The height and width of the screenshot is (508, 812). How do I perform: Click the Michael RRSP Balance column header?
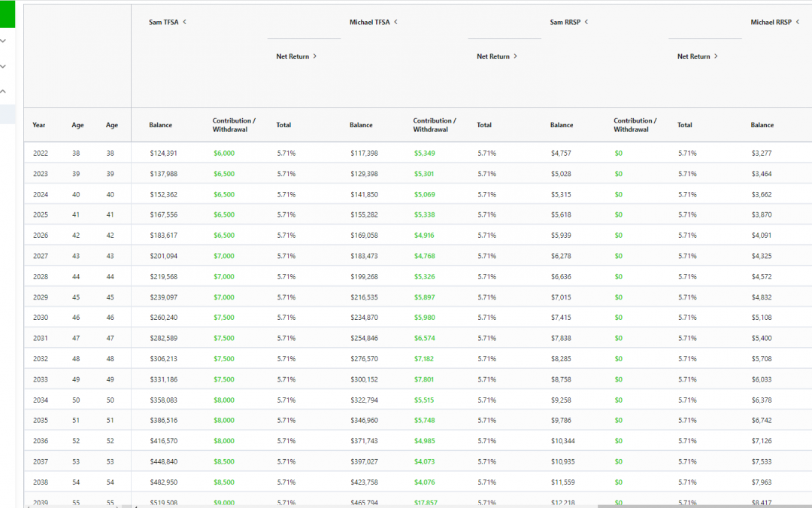762,125
